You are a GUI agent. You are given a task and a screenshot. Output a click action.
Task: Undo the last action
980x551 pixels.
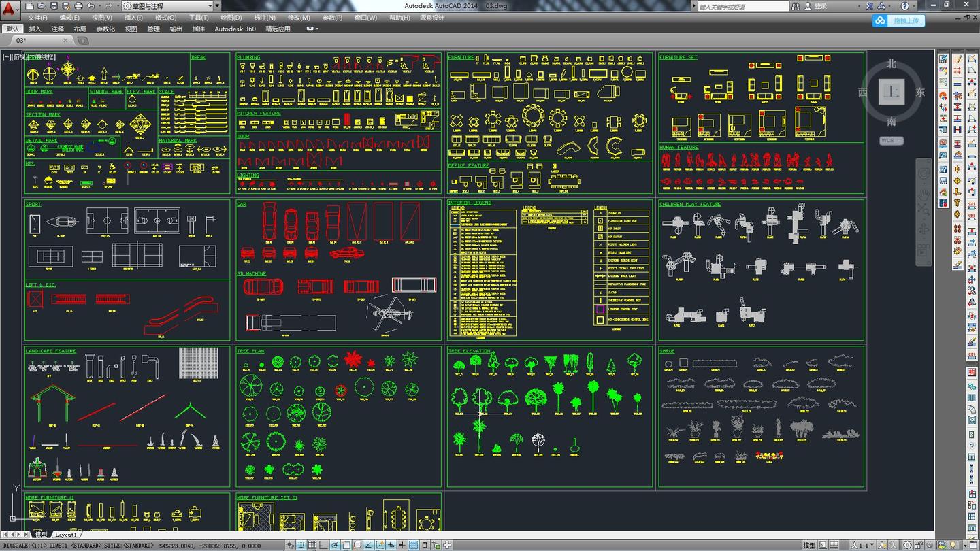91,6
